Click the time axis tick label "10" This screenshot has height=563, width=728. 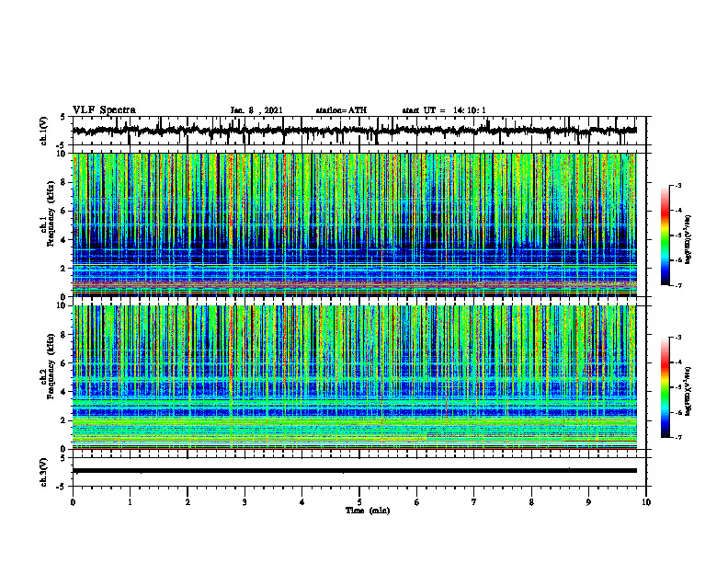[x=646, y=502]
